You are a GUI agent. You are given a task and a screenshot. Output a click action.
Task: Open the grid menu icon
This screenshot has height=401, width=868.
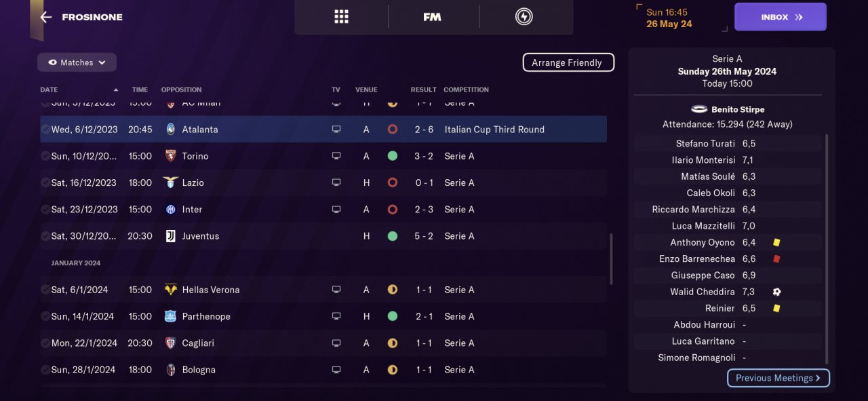(x=341, y=17)
